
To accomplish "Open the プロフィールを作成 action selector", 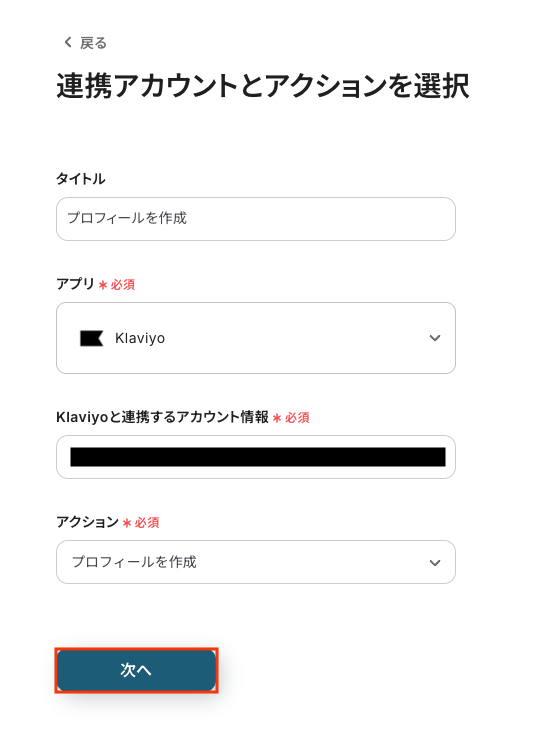I will pyautogui.click(x=256, y=562).
